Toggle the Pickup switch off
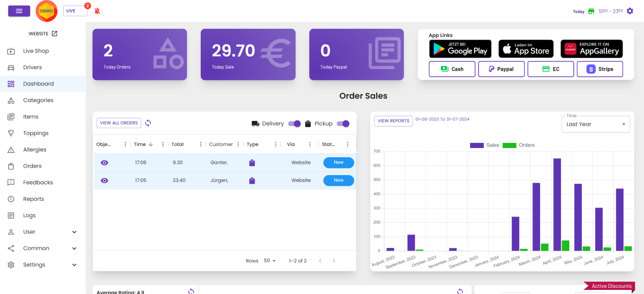The width and height of the screenshot is (644, 294). tap(343, 123)
